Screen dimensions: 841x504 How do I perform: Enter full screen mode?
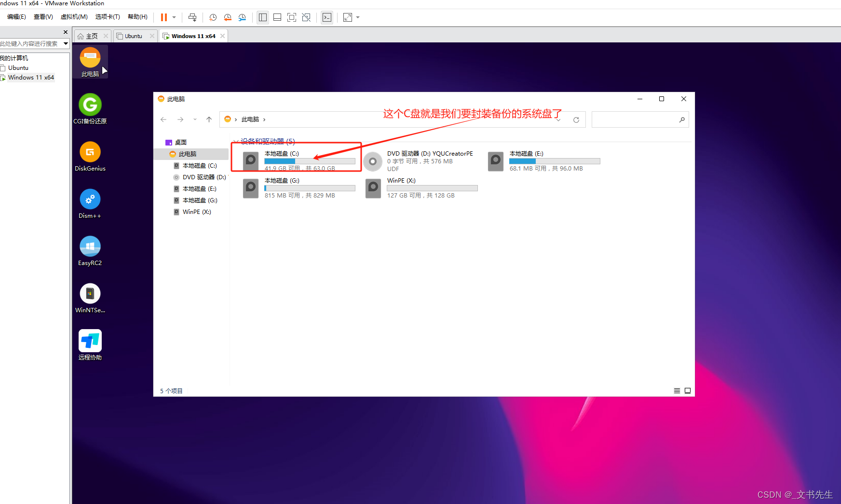point(292,17)
